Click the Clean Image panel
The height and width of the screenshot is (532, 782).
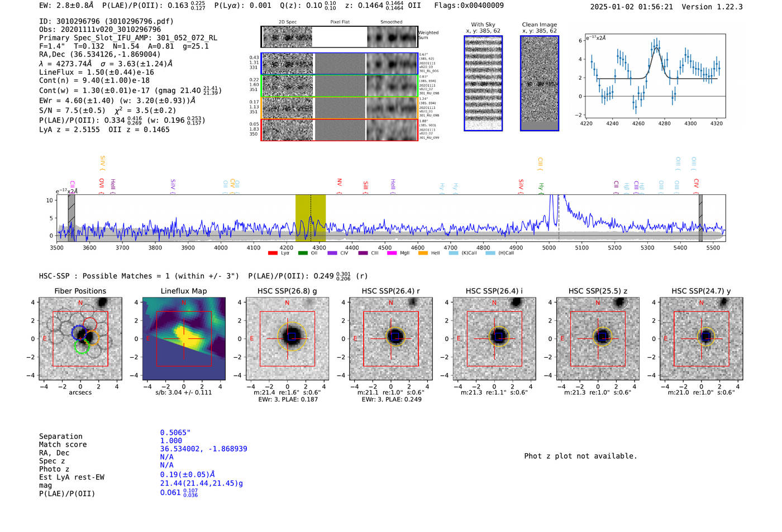(540, 83)
